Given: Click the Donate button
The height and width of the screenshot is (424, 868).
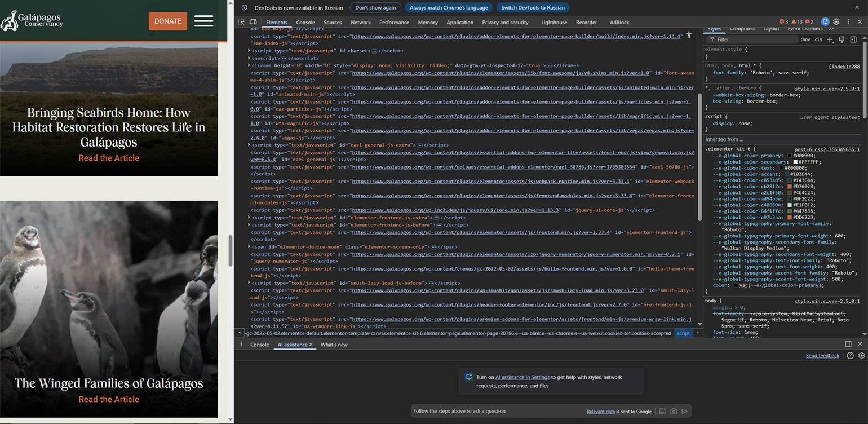Looking at the screenshot, I should tap(168, 21).
